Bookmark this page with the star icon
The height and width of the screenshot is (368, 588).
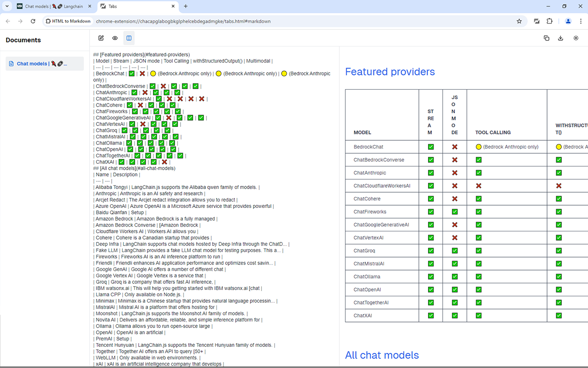[x=519, y=21]
